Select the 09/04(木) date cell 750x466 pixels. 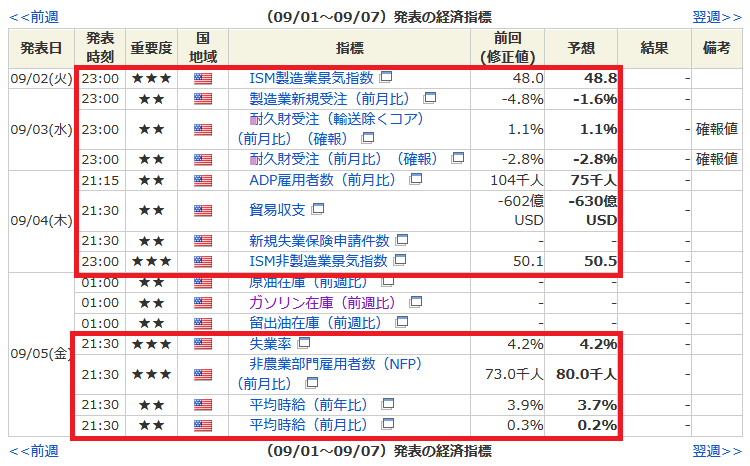coord(41,221)
